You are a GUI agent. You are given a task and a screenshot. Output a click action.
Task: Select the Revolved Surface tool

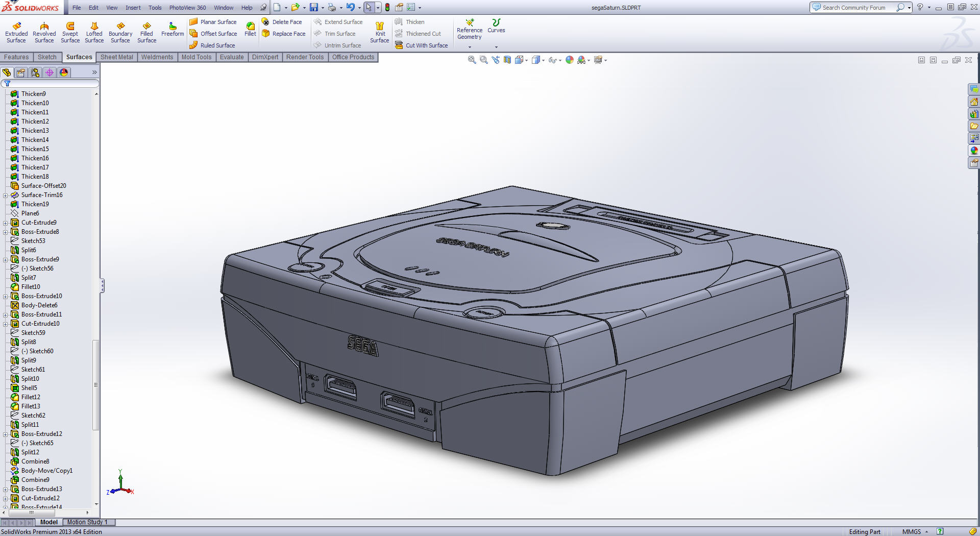coord(44,33)
